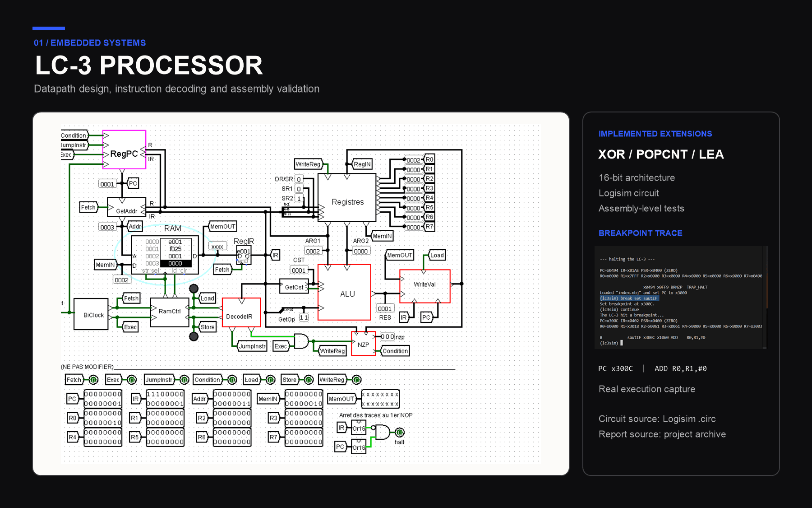This screenshot has width=812, height=508.
Task: Click the WriteVal block
Action: pyautogui.click(x=425, y=286)
